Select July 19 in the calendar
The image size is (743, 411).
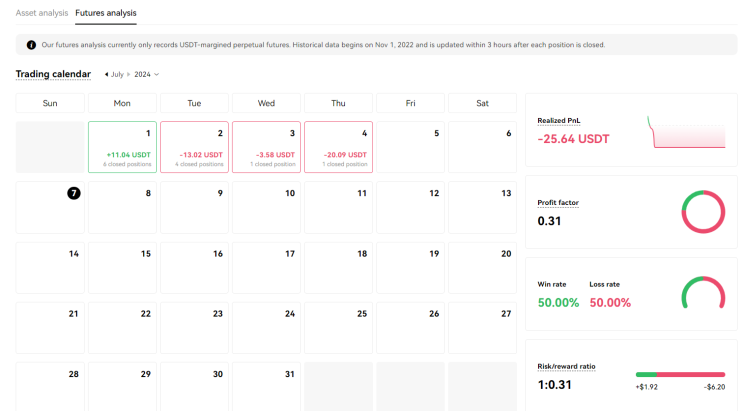[x=410, y=268]
